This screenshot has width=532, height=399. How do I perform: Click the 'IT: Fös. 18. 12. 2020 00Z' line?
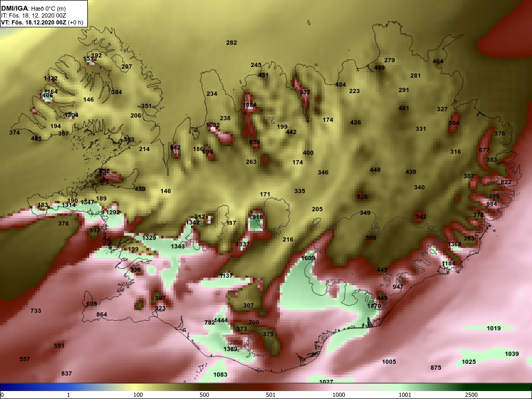(33, 15)
